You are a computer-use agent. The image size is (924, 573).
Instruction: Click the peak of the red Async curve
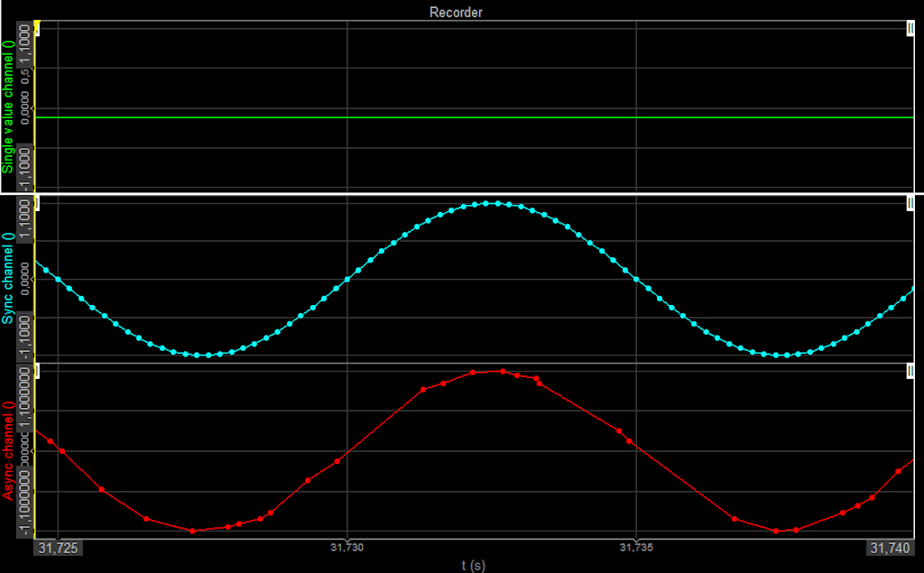tap(502, 372)
